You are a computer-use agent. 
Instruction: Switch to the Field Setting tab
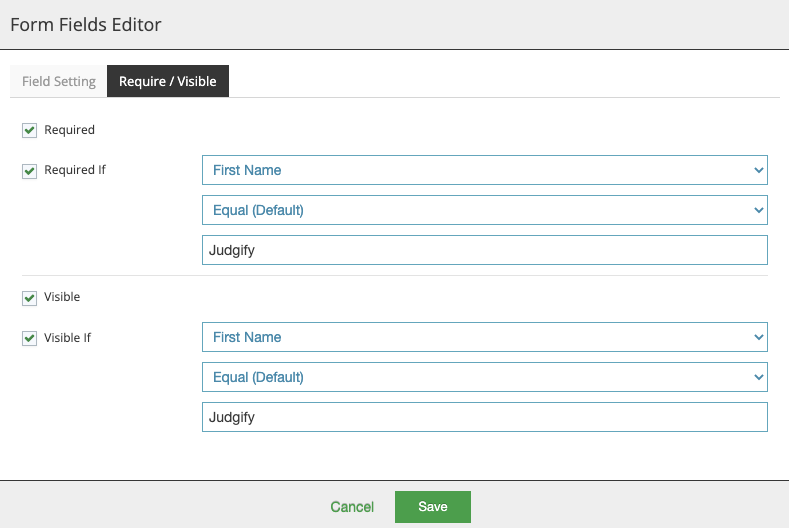[59, 81]
